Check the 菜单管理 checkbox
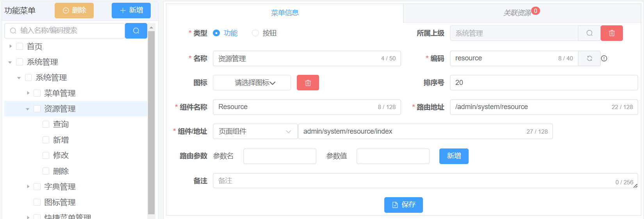This screenshot has height=219, width=644. (37, 93)
